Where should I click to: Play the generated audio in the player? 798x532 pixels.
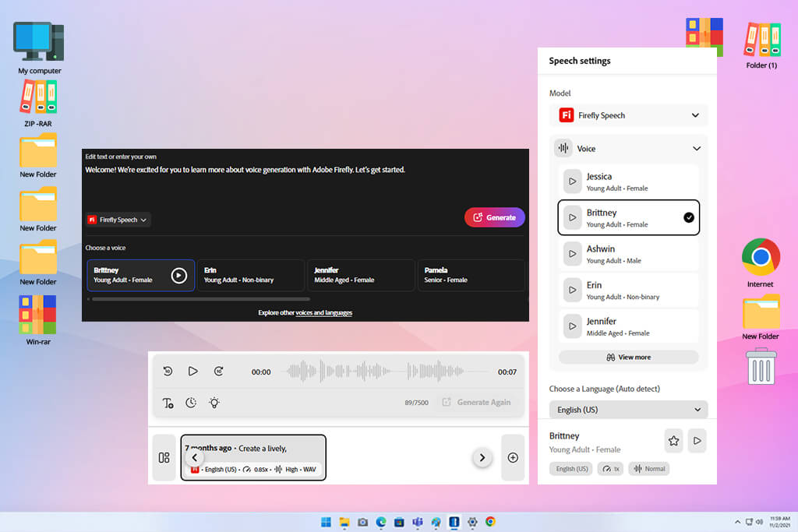(x=193, y=372)
